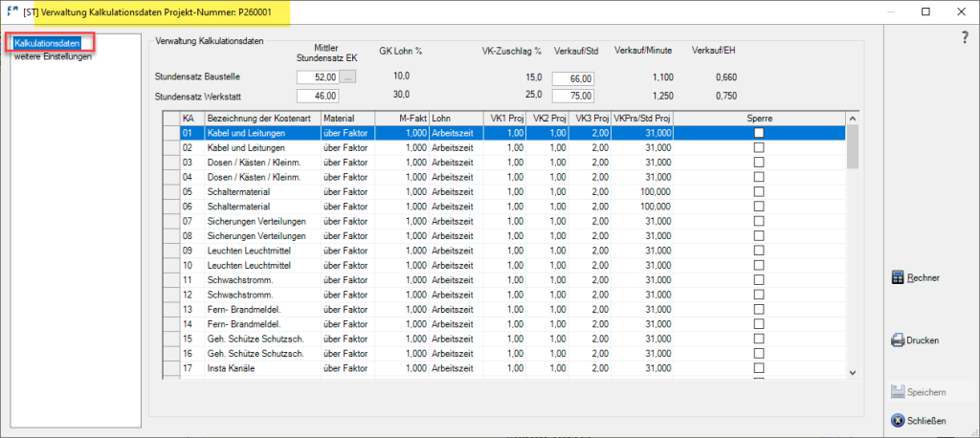Open weitere Einstellungen in the left panel

point(53,56)
